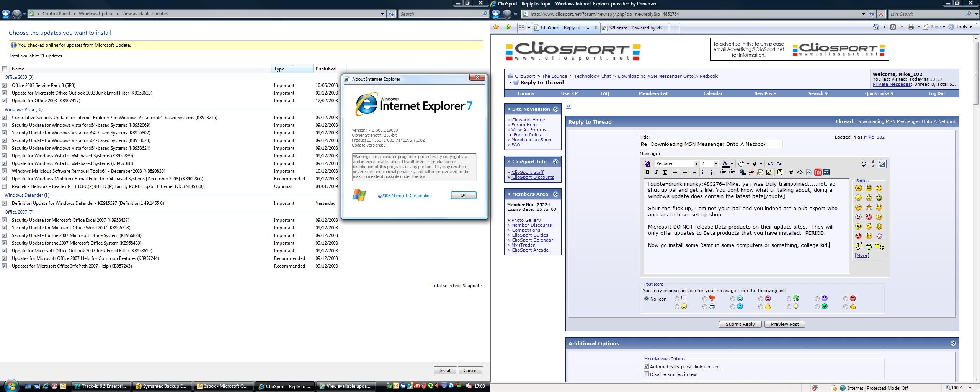Check the Realtek Network driver update checkbox
The height and width of the screenshot is (392, 980).
[4, 186]
